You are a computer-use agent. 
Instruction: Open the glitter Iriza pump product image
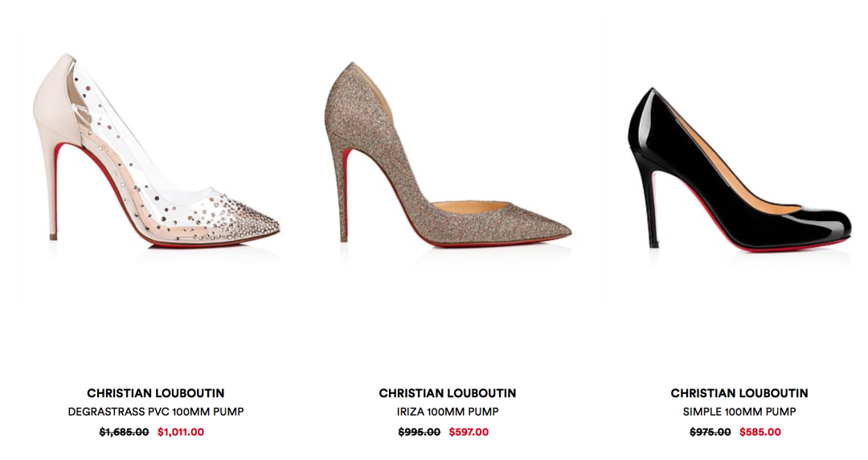click(x=448, y=154)
